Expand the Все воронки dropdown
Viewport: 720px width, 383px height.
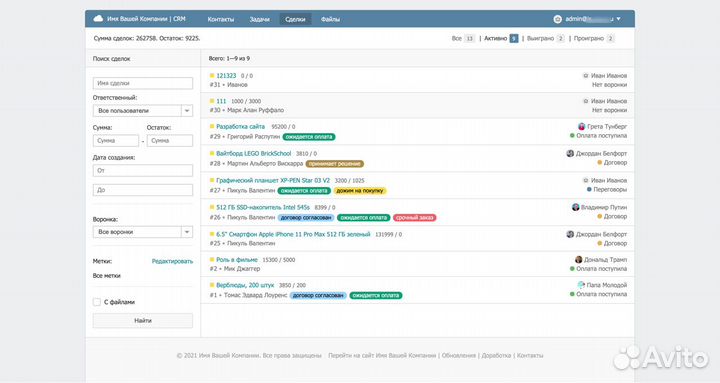point(143,232)
